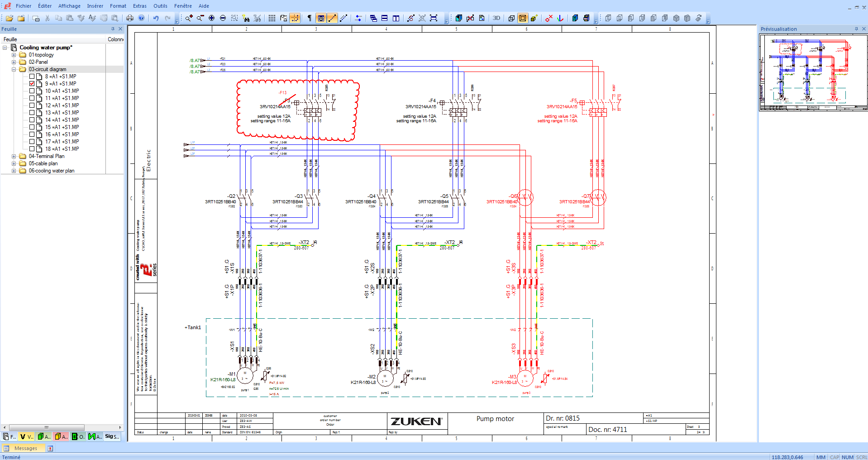Open the Outils menu

pyautogui.click(x=160, y=6)
